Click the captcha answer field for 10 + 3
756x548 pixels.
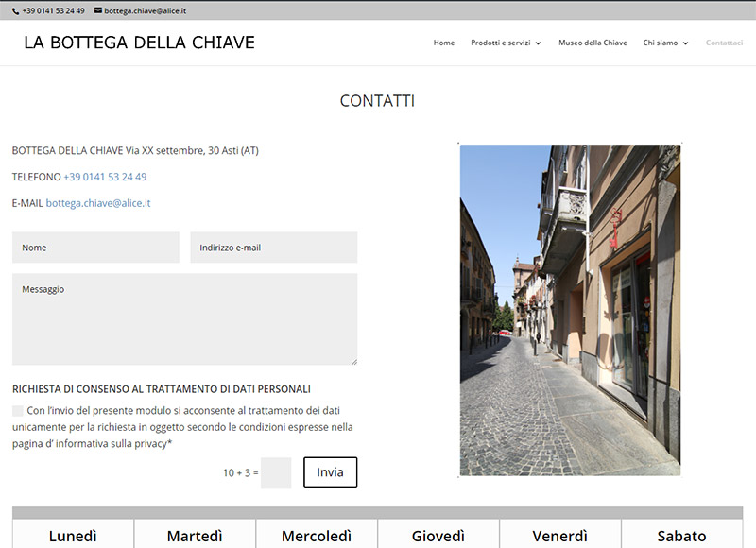(x=276, y=472)
